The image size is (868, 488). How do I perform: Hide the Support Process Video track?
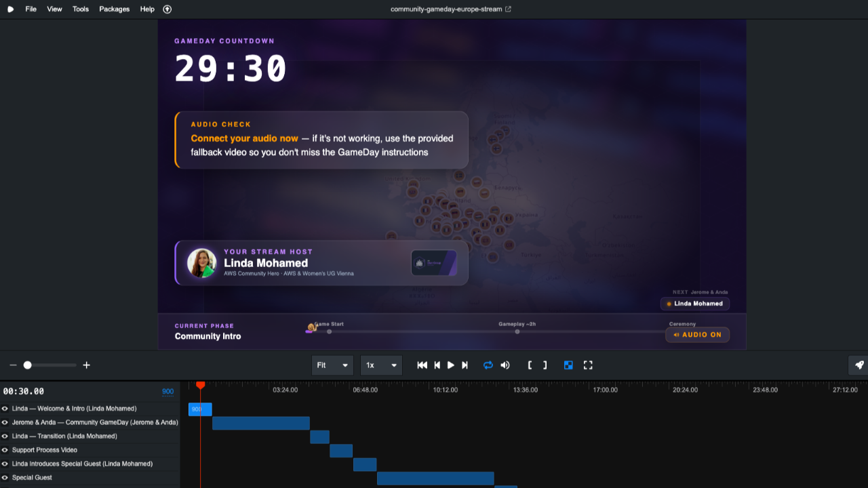pos(5,450)
